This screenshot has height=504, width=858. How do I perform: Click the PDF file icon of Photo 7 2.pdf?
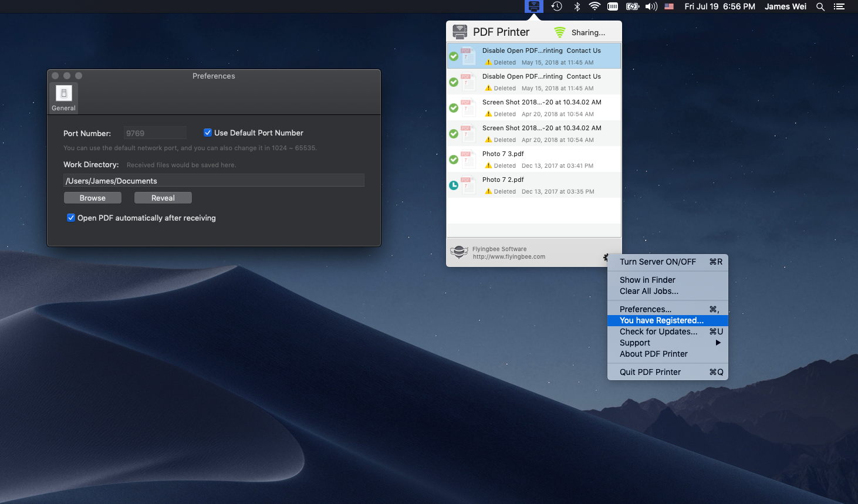coord(468,185)
